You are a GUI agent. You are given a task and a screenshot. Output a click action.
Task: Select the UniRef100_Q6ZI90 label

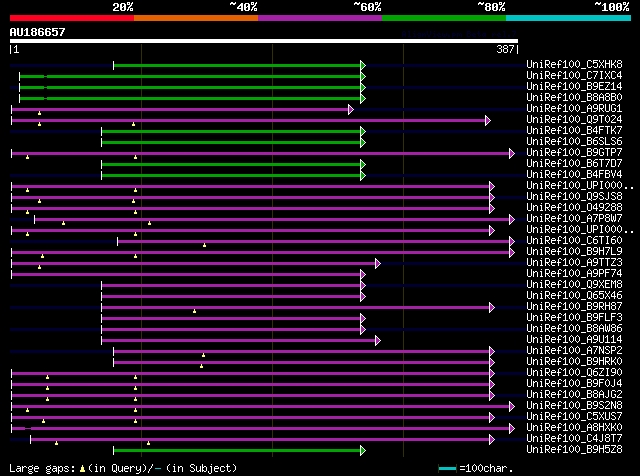(574, 373)
